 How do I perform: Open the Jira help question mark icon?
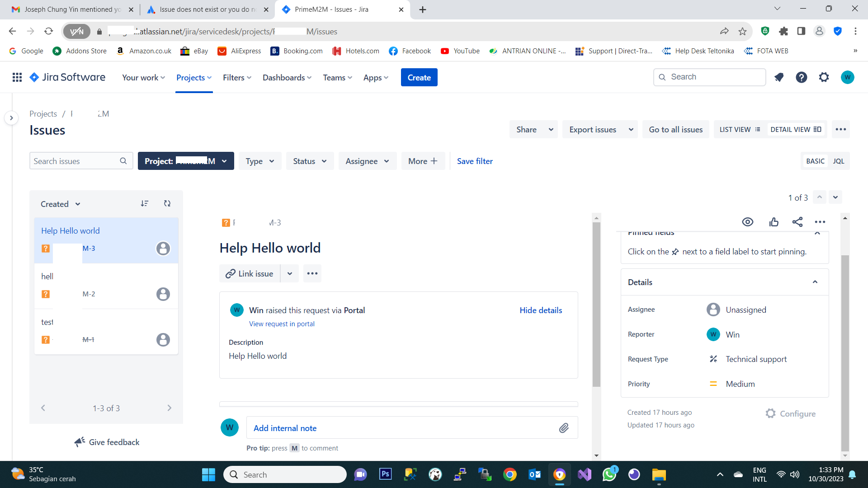[x=801, y=77]
